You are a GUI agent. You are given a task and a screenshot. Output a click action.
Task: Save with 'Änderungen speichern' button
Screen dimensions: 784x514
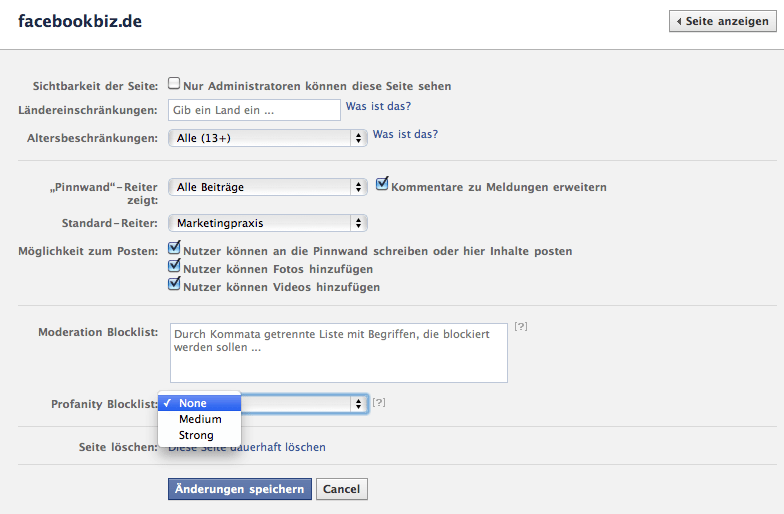pos(240,489)
